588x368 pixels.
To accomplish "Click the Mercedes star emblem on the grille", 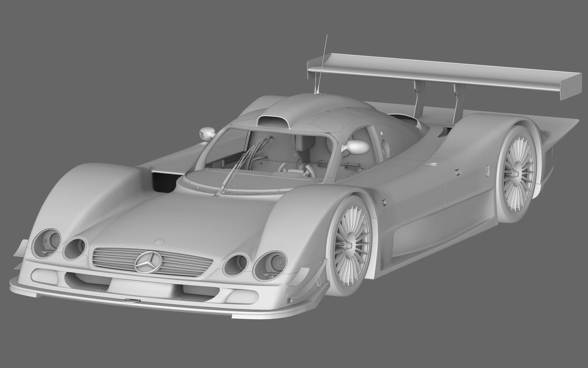I will click(149, 262).
